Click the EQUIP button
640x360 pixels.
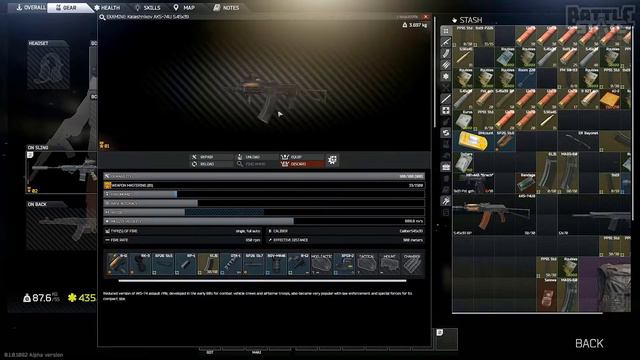tap(302, 157)
